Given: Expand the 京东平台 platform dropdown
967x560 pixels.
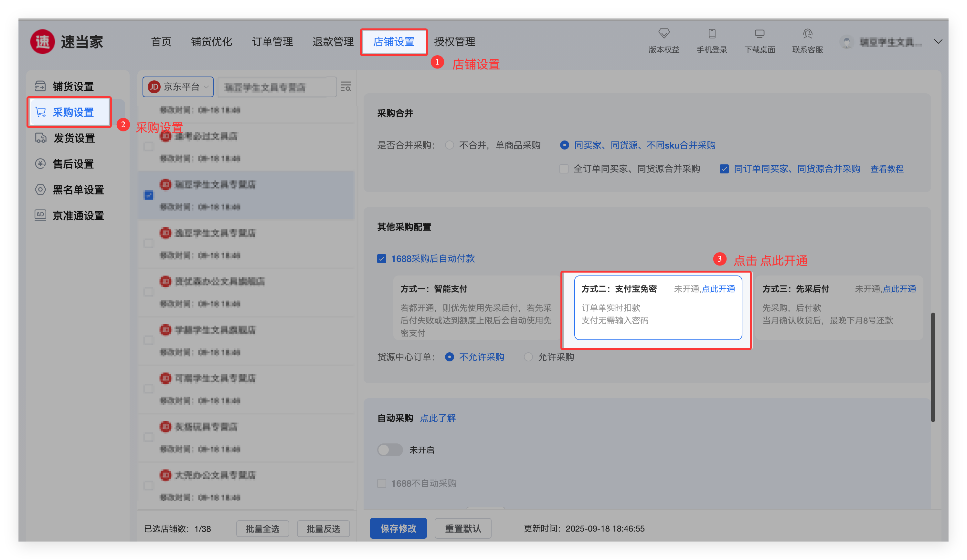Looking at the screenshot, I should (x=178, y=87).
